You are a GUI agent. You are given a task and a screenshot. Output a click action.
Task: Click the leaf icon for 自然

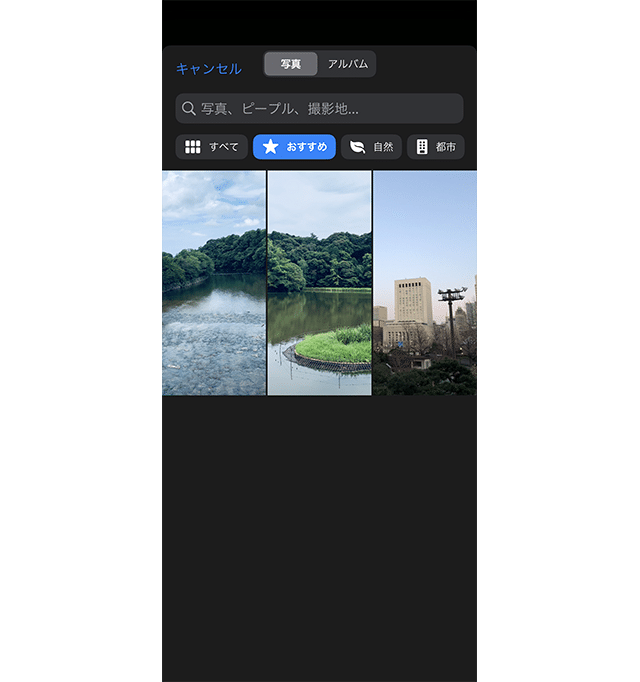click(x=357, y=147)
